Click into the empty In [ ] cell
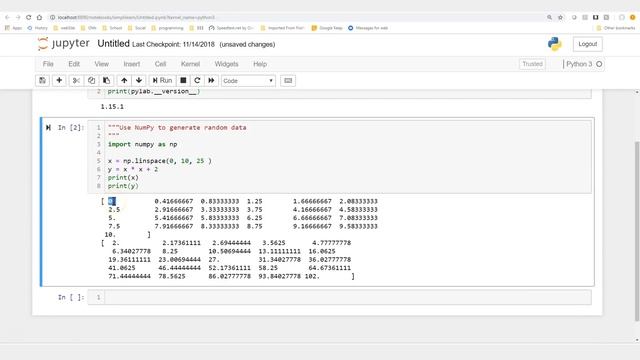Screen dimensions: 640x360 [x=347, y=297]
